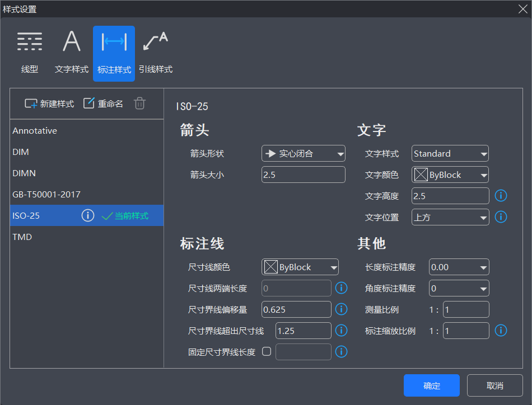This screenshot has width=532, height=405.
Task: Click info icon next to 文字高度 field
Action: (501, 196)
